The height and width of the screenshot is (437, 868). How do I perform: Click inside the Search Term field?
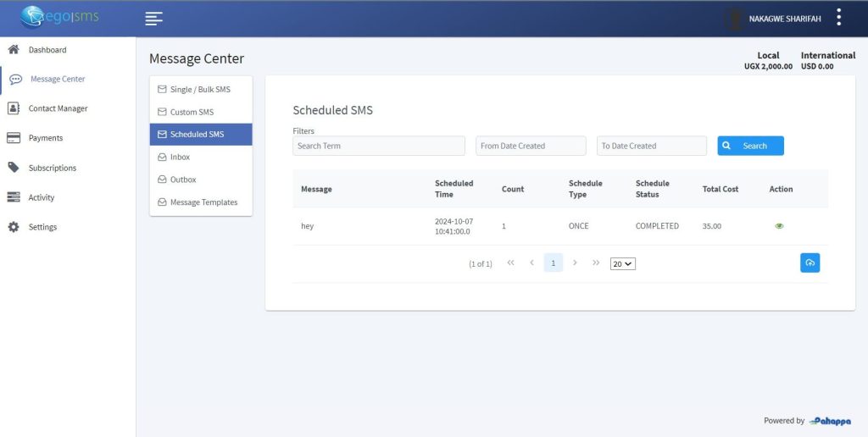point(379,146)
